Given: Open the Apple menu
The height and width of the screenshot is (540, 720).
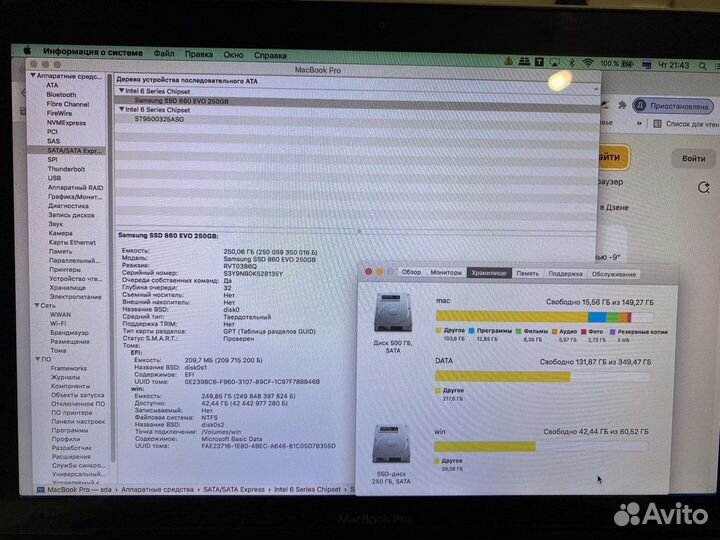Looking at the screenshot, I should 27,50.
